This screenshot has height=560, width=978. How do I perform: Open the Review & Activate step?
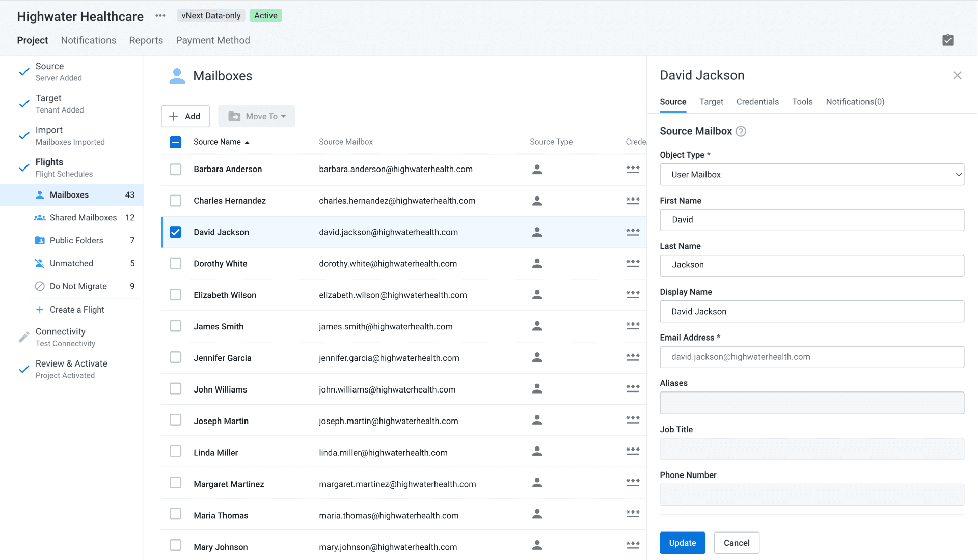(71, 369)
